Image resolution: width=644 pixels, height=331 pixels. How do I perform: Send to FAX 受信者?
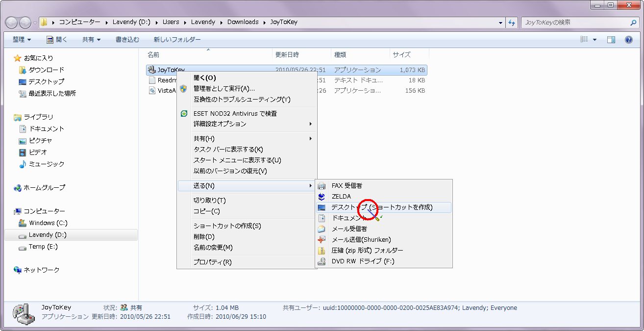tap(384, 185)
